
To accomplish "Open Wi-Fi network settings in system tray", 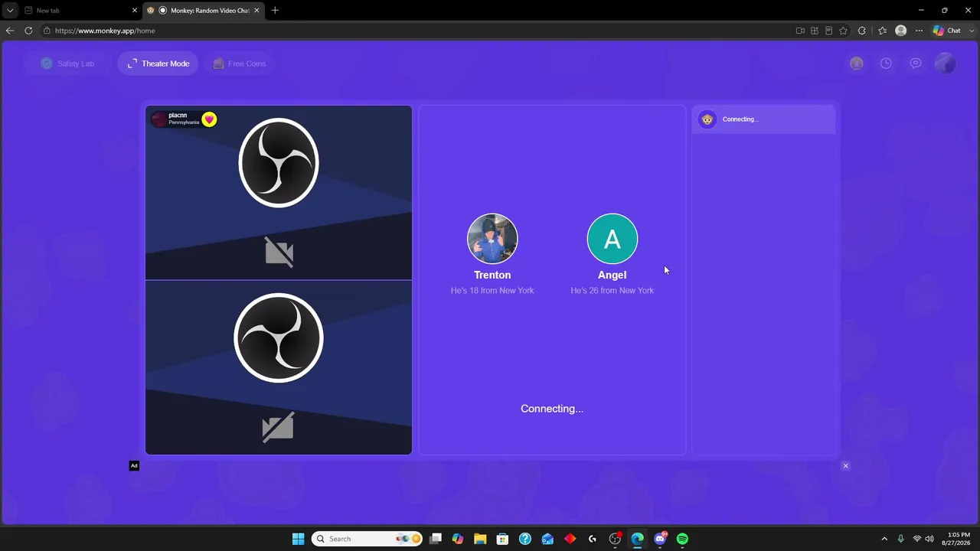I will point(916,539).
